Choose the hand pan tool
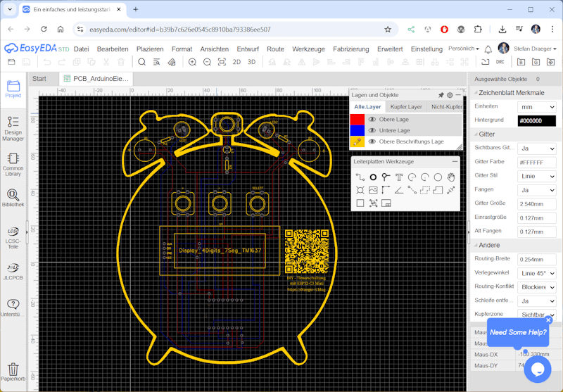This screenshot has width=563, height=392. (x=451, y=177)
